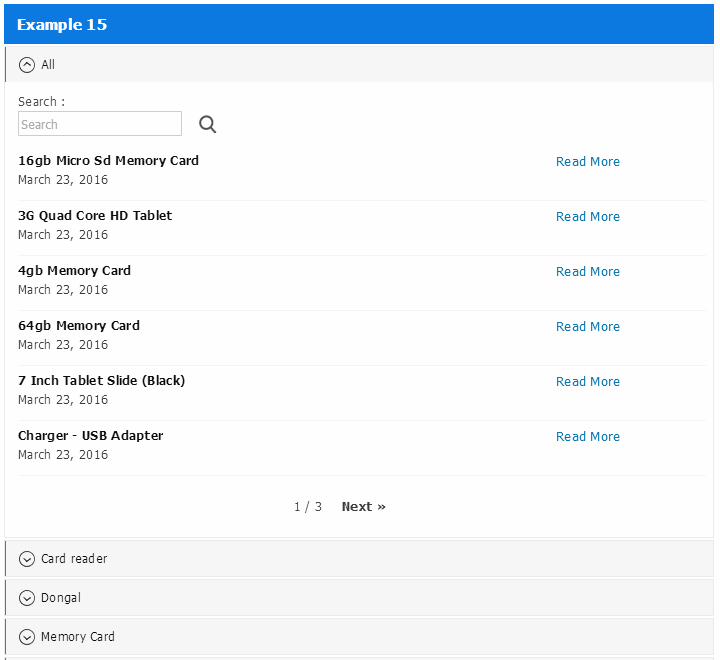The width and height of the screenshot is (720, 660).
Task: Click the date under 16gb Micro Sd Memory Card
Action: coord(63,180)
